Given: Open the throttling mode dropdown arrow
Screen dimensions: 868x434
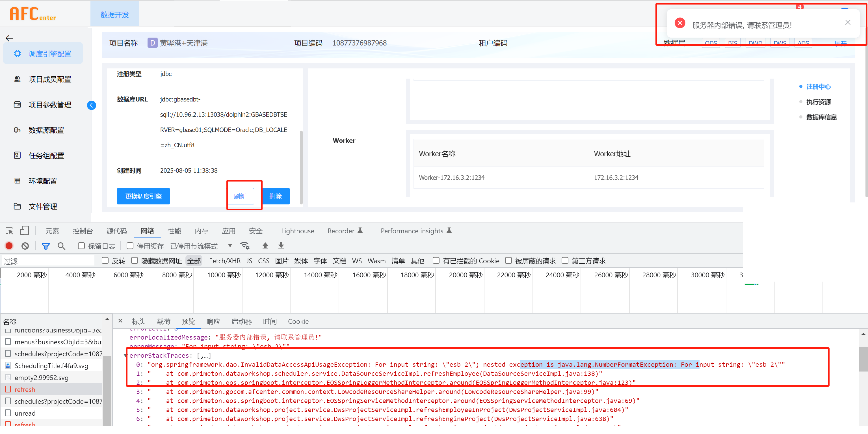Looking at the screenshot, I should (230, 246).
